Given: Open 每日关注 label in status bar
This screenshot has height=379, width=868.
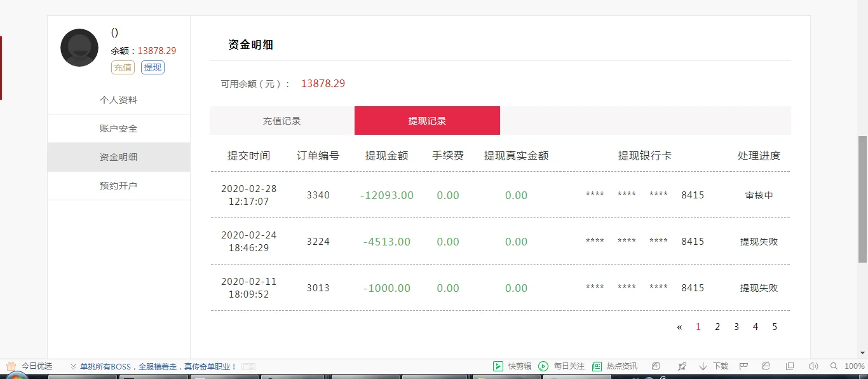Looking at the screenshot, I should [x=569, y=366].
